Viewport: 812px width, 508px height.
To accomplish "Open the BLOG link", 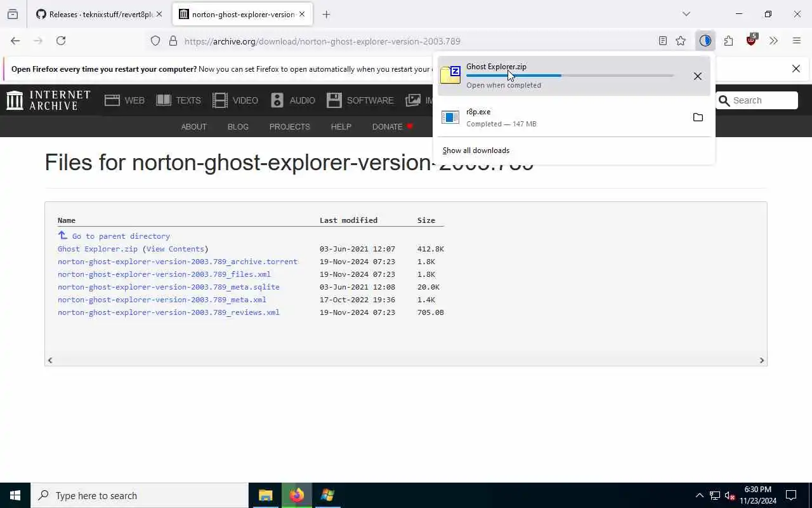I will point(238,126).
